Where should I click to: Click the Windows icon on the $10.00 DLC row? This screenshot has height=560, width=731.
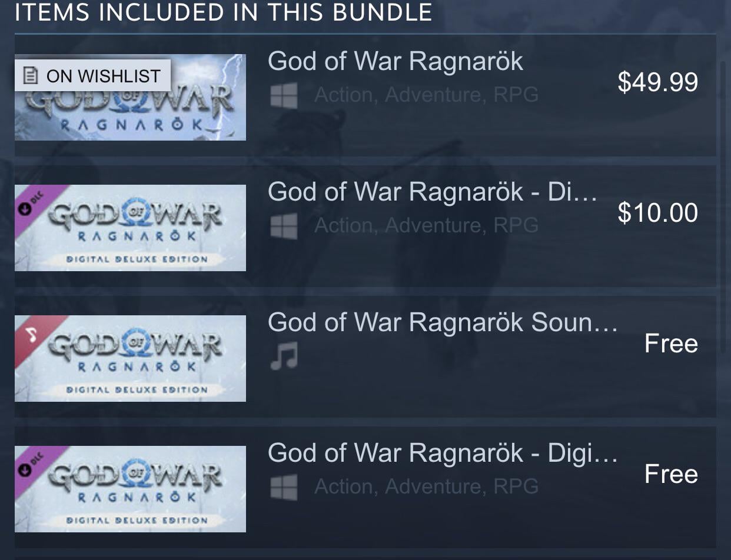(x=284, y=226)
